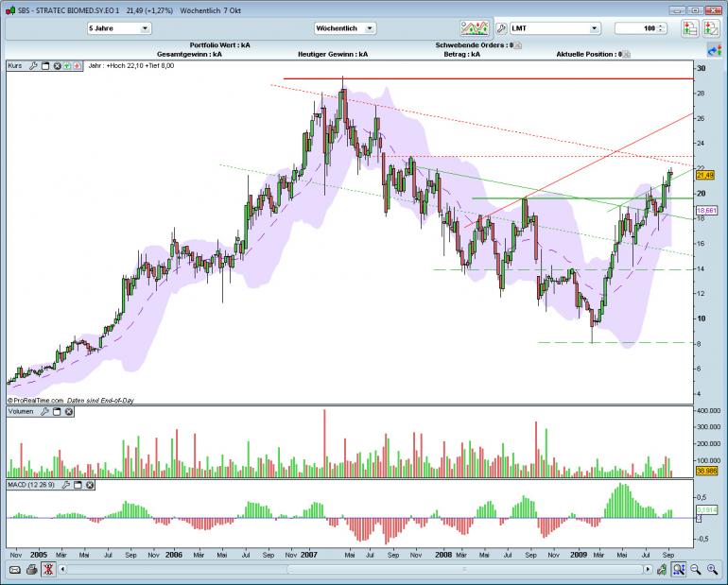Image resolution: width=728 pixels, height=585 pixels.
Task: Click purple value tag 18,661
Action: 706,210
